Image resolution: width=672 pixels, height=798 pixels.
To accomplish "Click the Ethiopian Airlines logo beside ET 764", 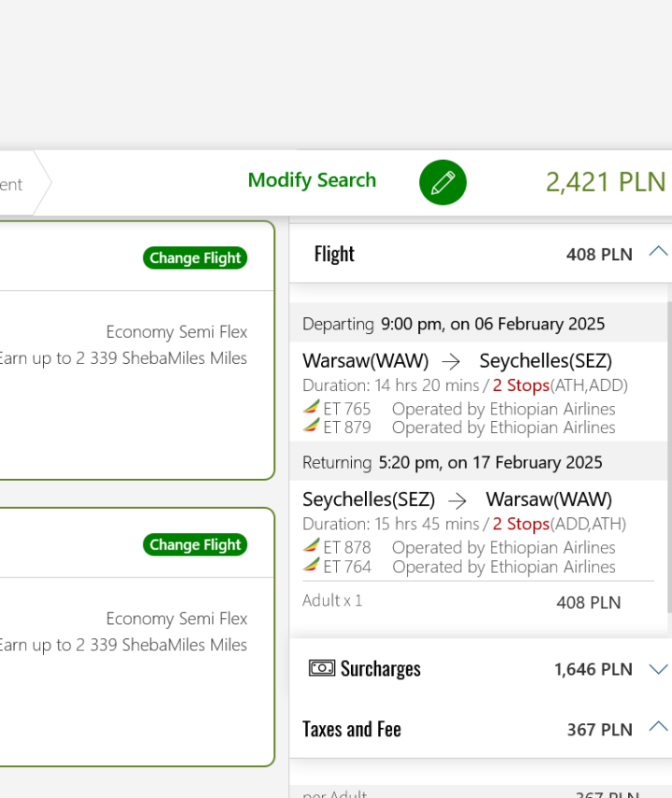I will coord(312,566).
